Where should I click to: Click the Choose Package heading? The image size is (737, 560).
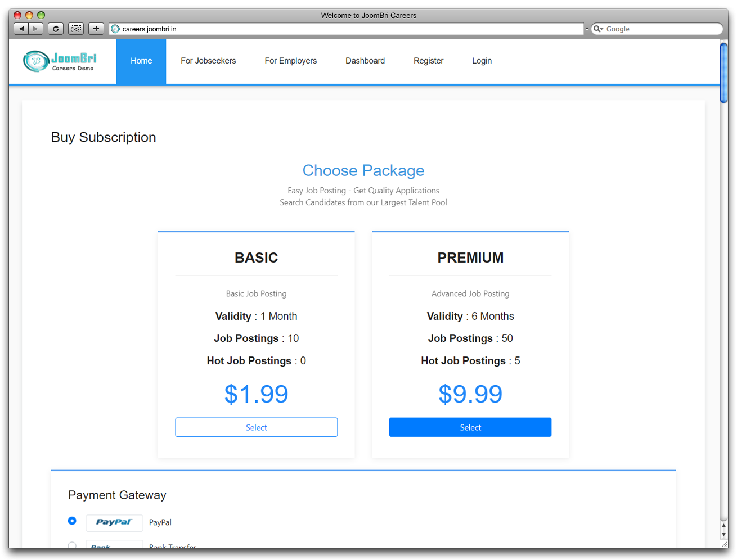click(x=363, y=170)
